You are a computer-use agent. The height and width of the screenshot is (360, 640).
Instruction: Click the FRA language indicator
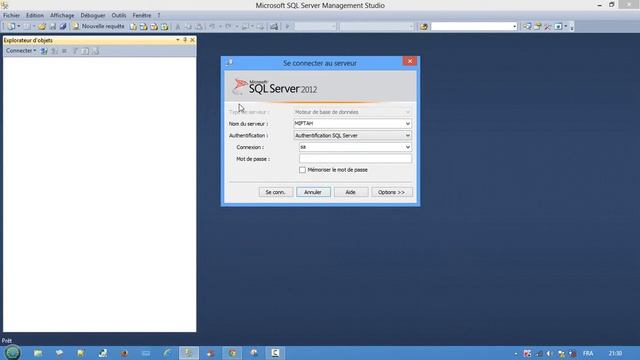(x=588, y=353)
